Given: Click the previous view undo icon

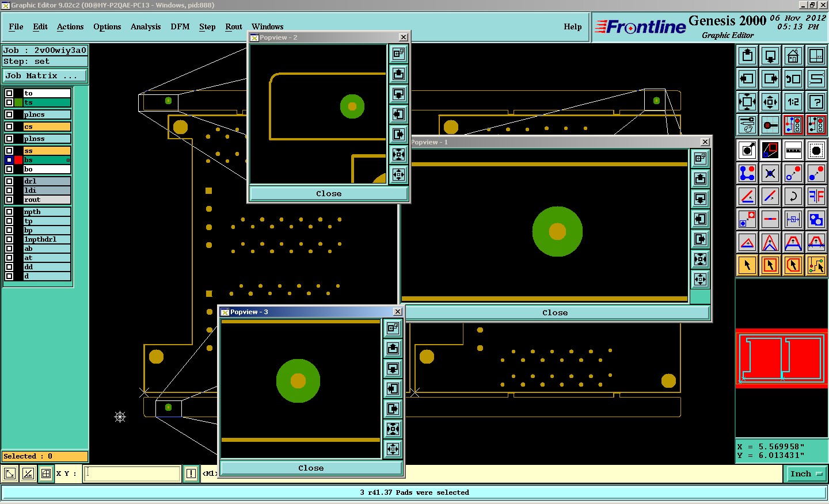Looking at the screenshot, I should click(x=793, y=79).
